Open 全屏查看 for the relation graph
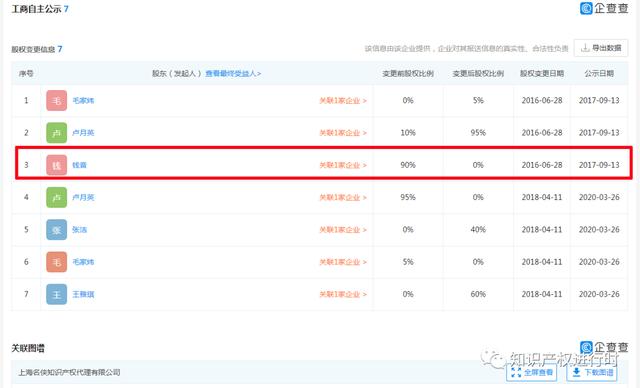This screenshot has height=388, width=640. (531, 372)
